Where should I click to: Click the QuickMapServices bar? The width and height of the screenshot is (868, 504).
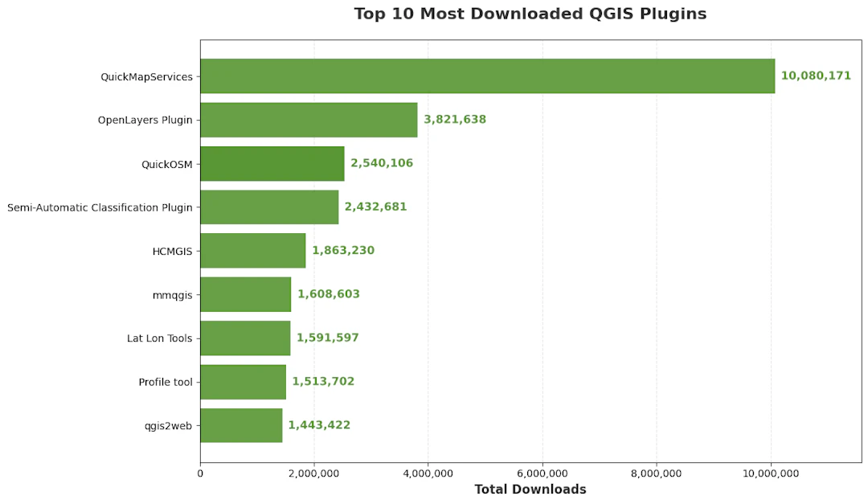tap(488, 76)
